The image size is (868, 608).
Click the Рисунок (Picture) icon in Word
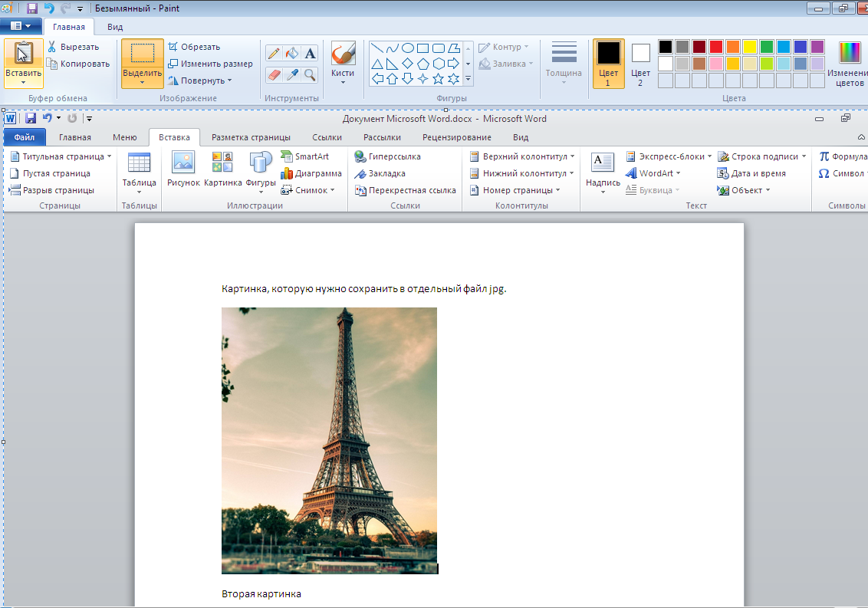(183, 169)
